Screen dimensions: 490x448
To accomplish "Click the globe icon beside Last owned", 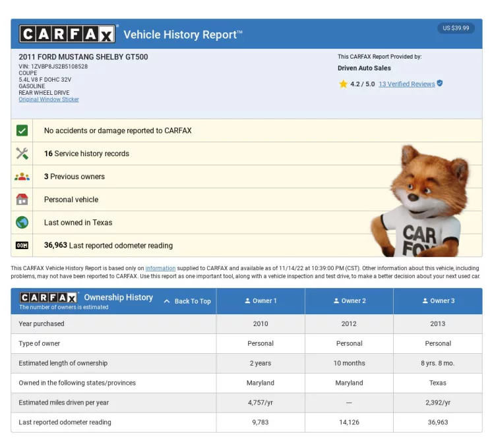I will tap(22, 222).
